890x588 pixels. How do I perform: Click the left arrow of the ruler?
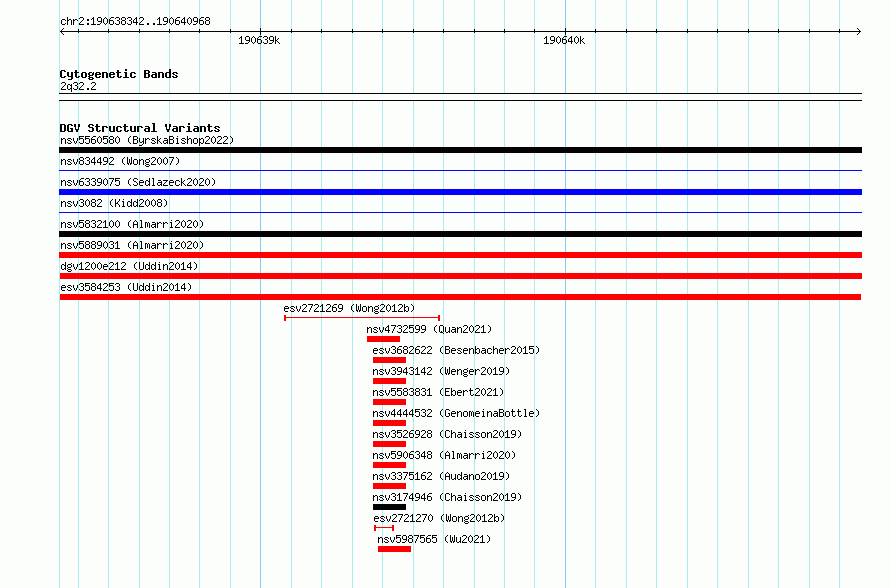click(x=62, y=32)
